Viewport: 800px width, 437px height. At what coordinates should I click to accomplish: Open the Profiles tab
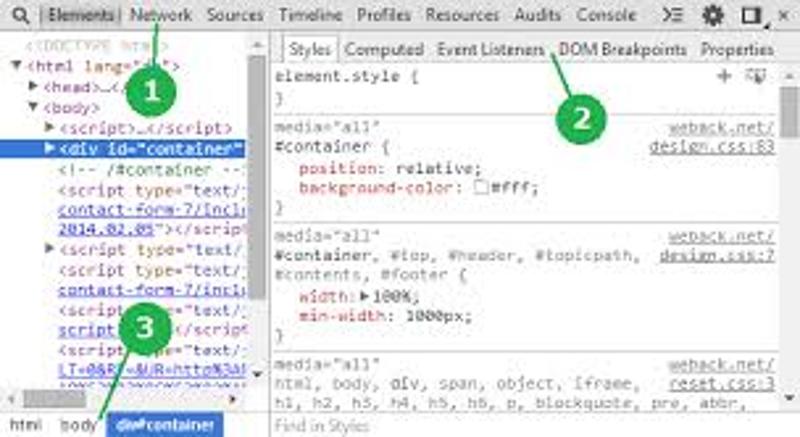click(384, 15)
